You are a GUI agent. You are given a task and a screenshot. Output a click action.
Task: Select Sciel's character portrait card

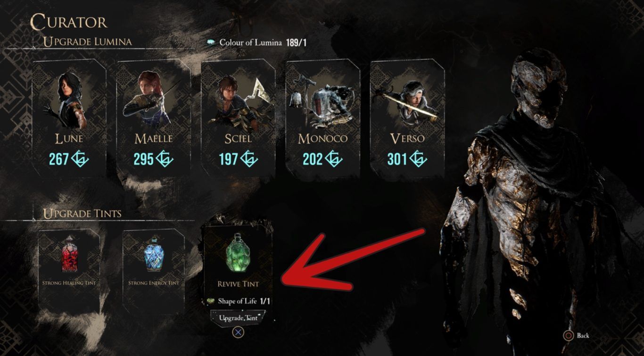(238, 118)
